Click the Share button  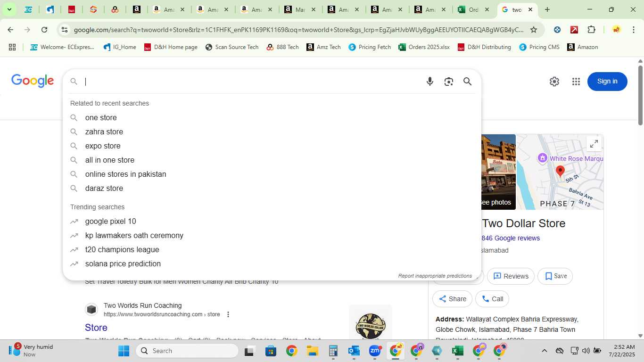(452, 299)
